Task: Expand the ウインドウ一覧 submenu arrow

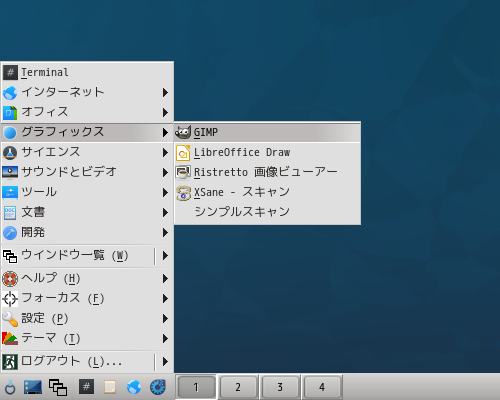Action: pyautogui.click(x=165, y=256)
